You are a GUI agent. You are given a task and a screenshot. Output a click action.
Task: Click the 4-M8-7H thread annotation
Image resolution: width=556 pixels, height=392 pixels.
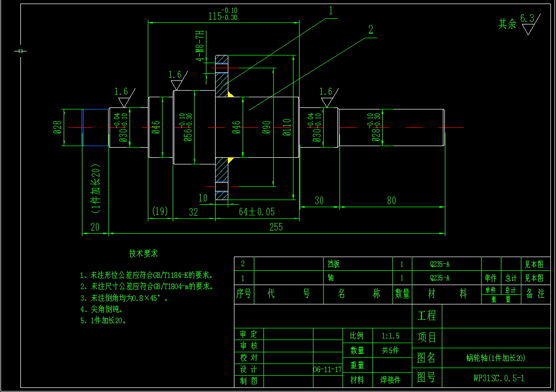coord(200,46)
